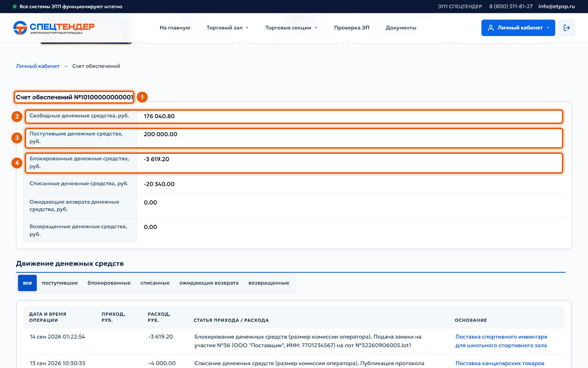588x368 pixels.
Task: Click the blocked funds value -3 619.20 in summary
Action: pyautogui.click(x=157, y=159)
